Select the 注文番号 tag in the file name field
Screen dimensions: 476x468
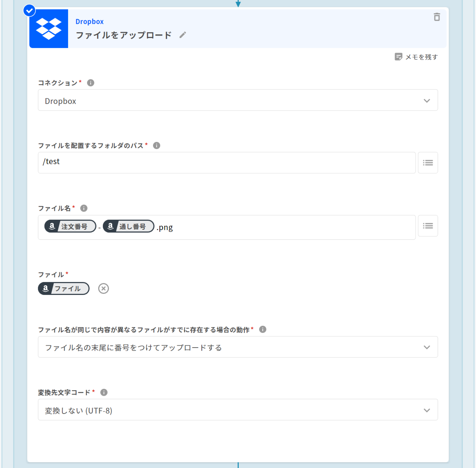coord(70,226)
